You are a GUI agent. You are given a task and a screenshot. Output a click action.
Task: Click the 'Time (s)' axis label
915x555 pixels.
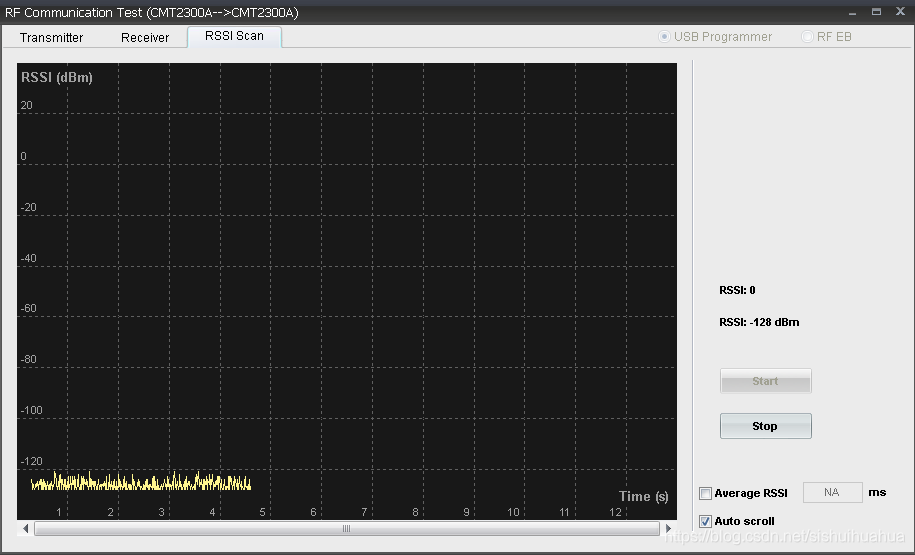644,497
